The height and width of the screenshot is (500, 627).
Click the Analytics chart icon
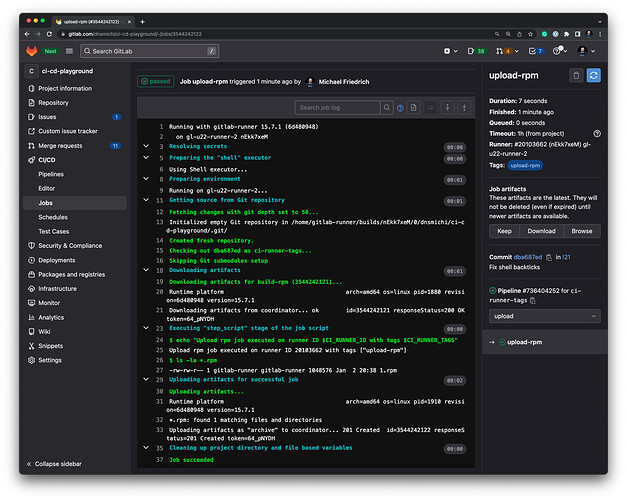click(x=31, y=317)
